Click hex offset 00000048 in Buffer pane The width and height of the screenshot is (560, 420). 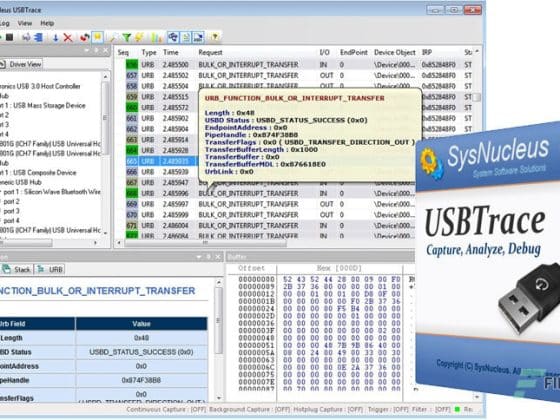click(256, 338)
